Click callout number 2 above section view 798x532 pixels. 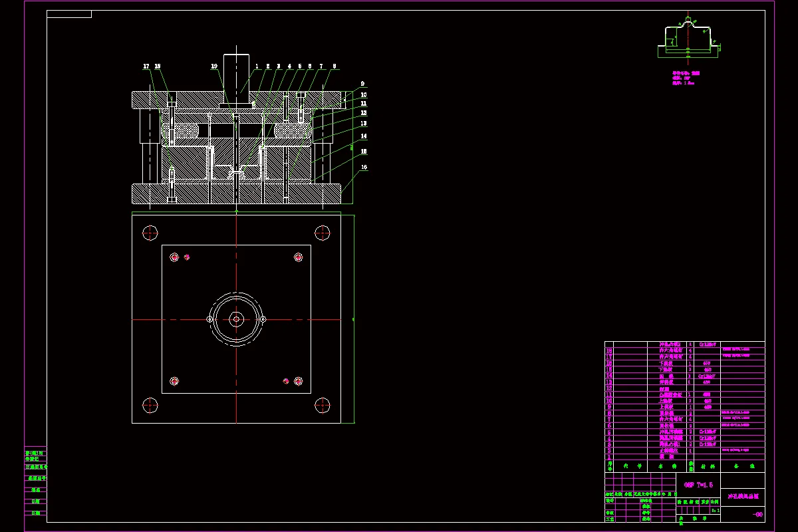[268, 66]
